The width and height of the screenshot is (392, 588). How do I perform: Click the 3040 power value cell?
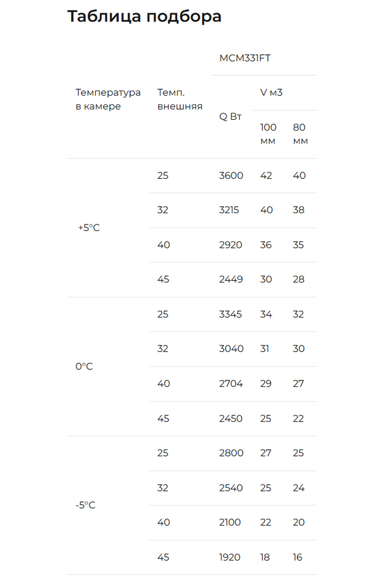pos(231,349)
